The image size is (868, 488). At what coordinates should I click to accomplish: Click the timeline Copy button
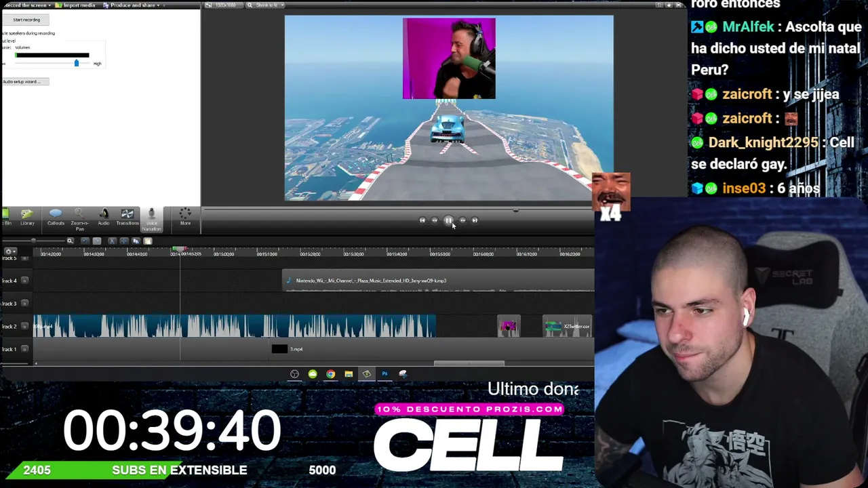click(136, 241)
